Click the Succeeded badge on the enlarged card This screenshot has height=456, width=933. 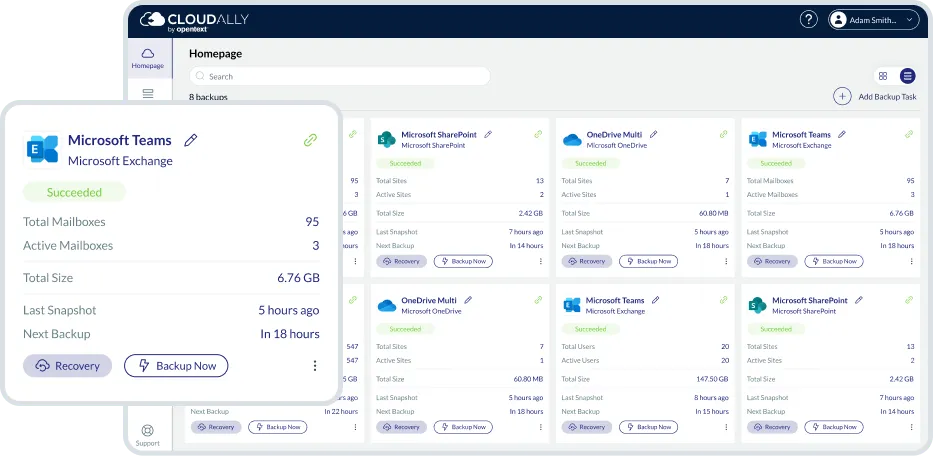pyautogui.click(x=74, y=192)
